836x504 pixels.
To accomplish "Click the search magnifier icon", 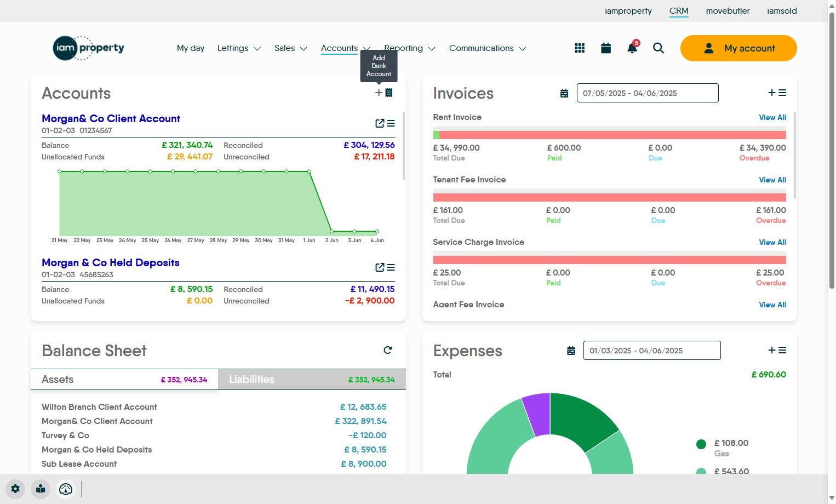I will pos(659,48).
